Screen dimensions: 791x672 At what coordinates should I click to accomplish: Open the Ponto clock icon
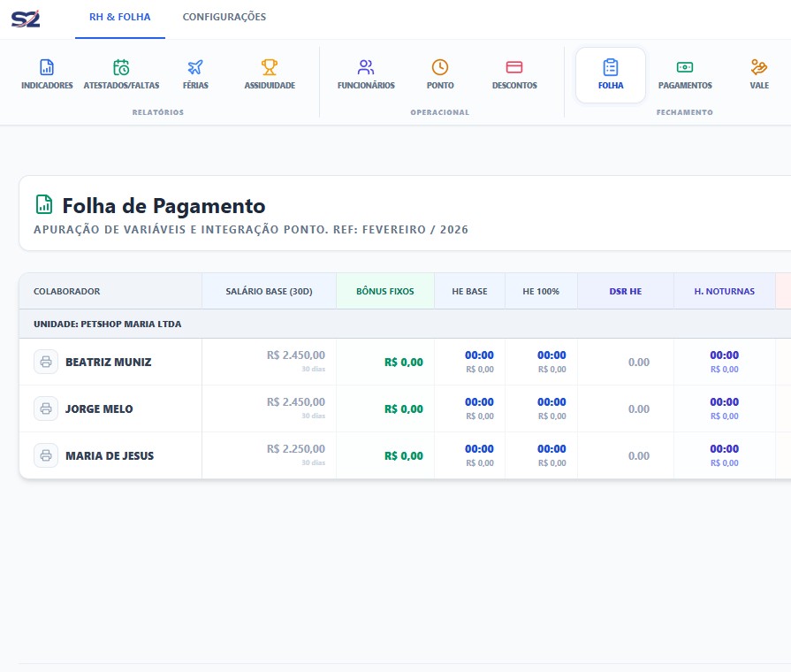coord(439,68)
